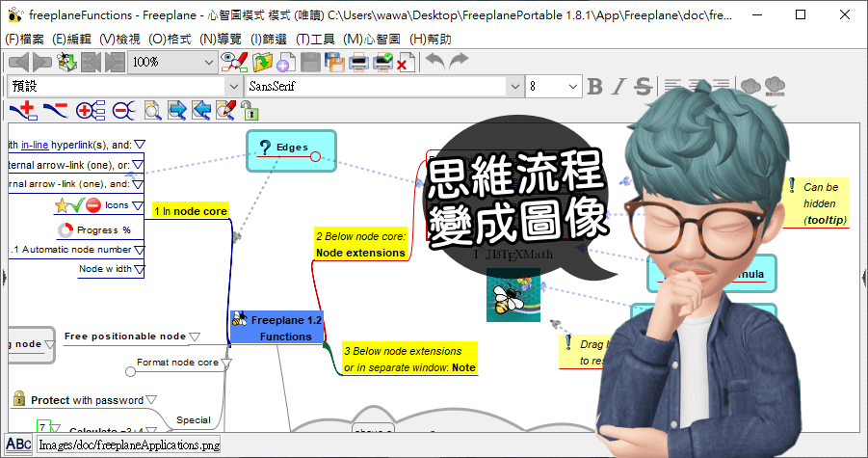The width and height of the screenshot is (868, 458).
Task: Find next with the right blue arrow icon
Action: click(x=177, y=111)
